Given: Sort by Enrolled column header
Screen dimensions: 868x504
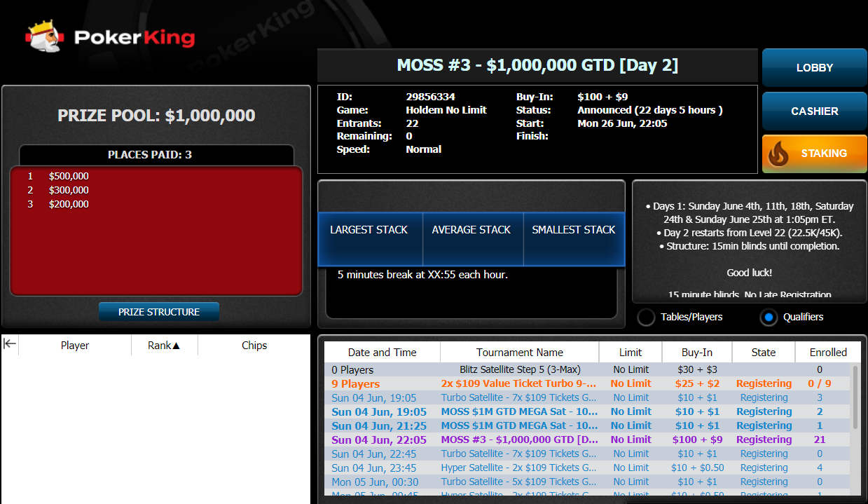Looking at the screenshot, I should (828, 353).
